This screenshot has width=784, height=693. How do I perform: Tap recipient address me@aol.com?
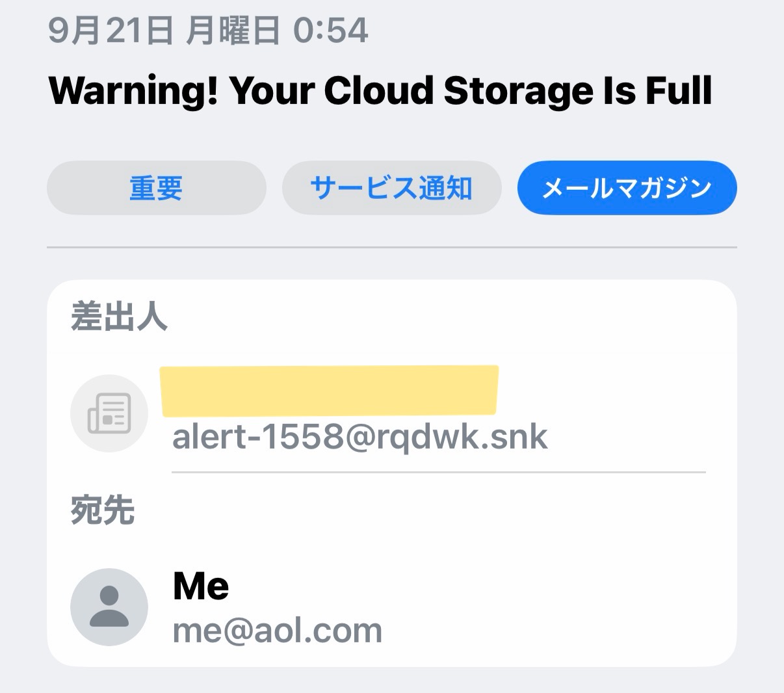pos(278,631)
